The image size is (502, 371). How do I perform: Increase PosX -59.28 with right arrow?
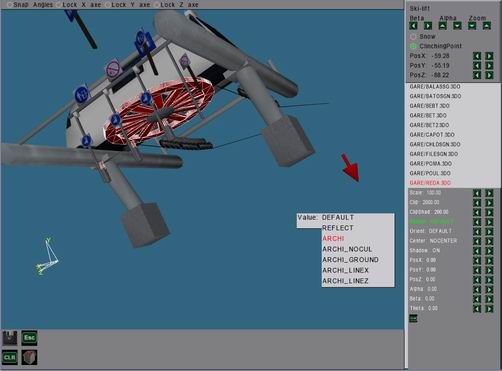(489, 56)
